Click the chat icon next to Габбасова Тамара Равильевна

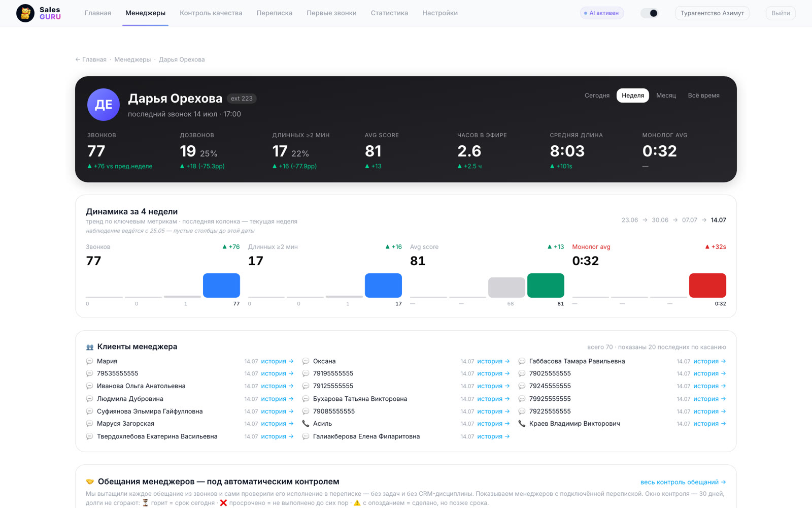pyautogui.click(x=522, y=361)
